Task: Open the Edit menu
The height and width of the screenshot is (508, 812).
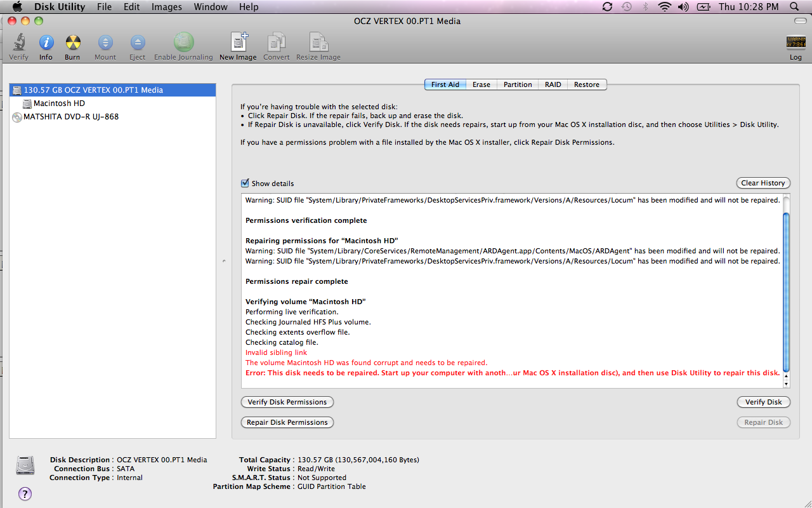Action: [132, 7]
